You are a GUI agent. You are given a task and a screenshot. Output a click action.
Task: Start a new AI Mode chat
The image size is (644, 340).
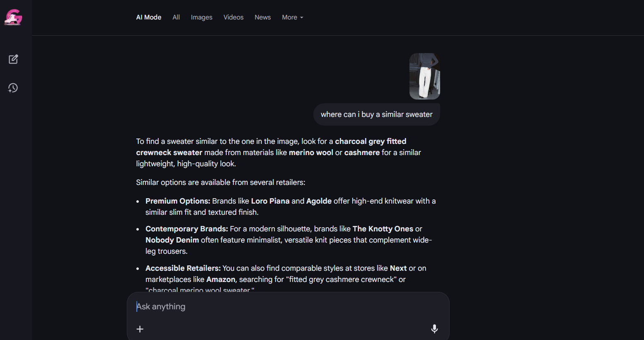pyautogui.click(x=13, y=59)
